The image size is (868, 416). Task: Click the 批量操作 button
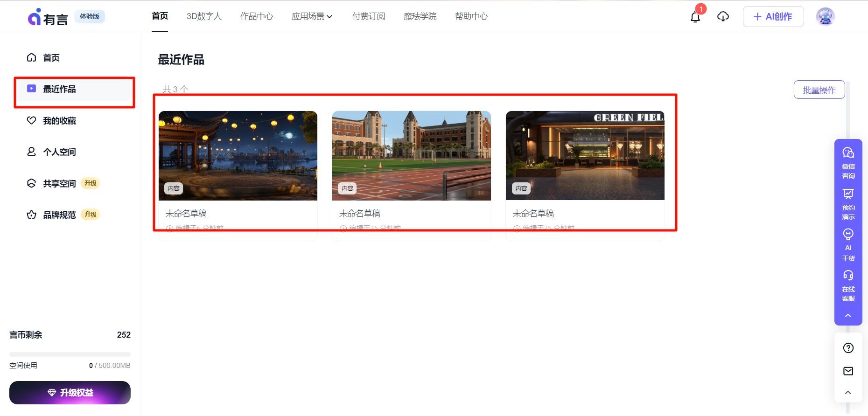(x=819, y=90)
